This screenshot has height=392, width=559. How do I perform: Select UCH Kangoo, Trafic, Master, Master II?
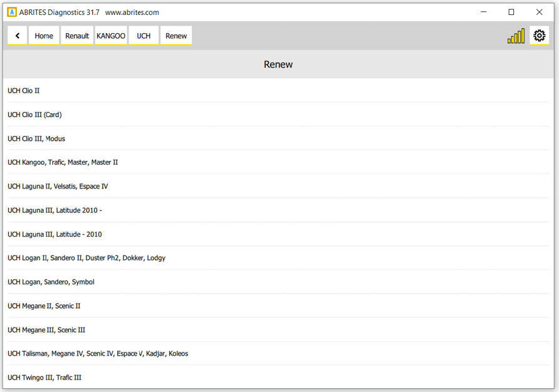(63, 162)
